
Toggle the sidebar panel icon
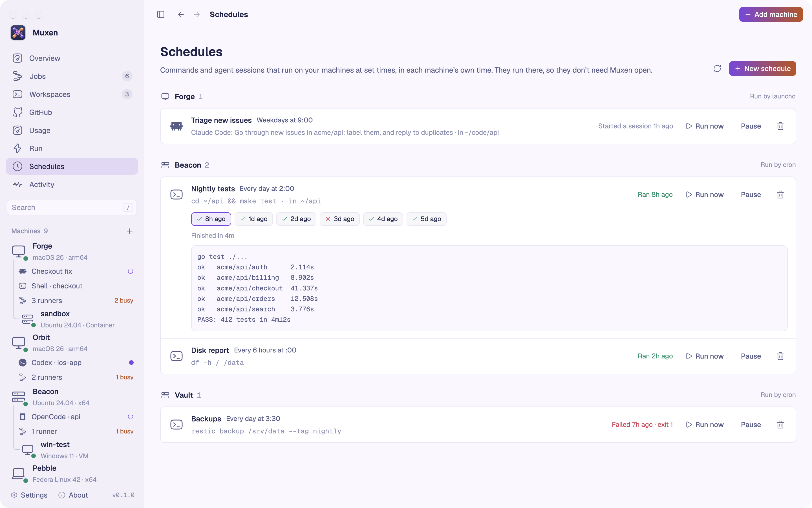pos(161,14)
